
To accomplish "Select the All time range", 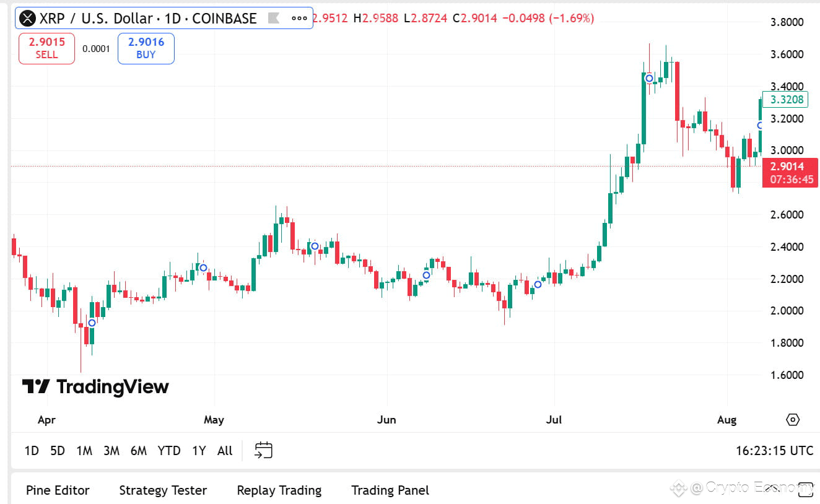I will [x=225, y=451].
